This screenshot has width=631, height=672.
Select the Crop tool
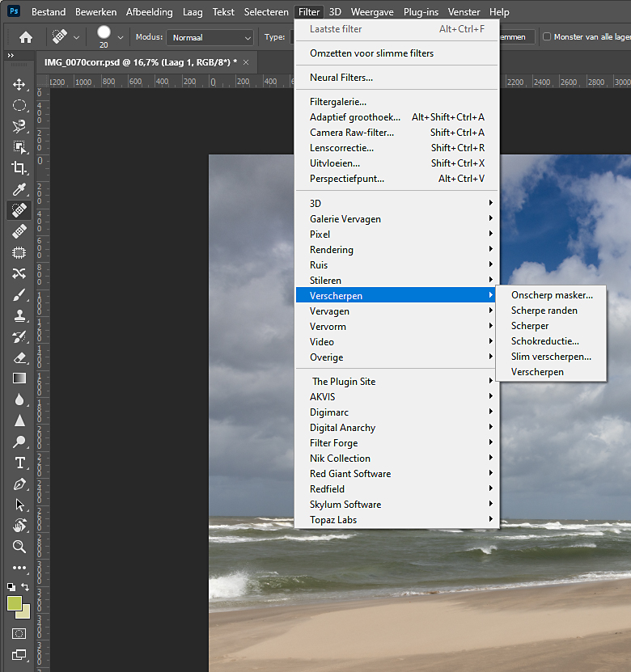tap(19, 168)
